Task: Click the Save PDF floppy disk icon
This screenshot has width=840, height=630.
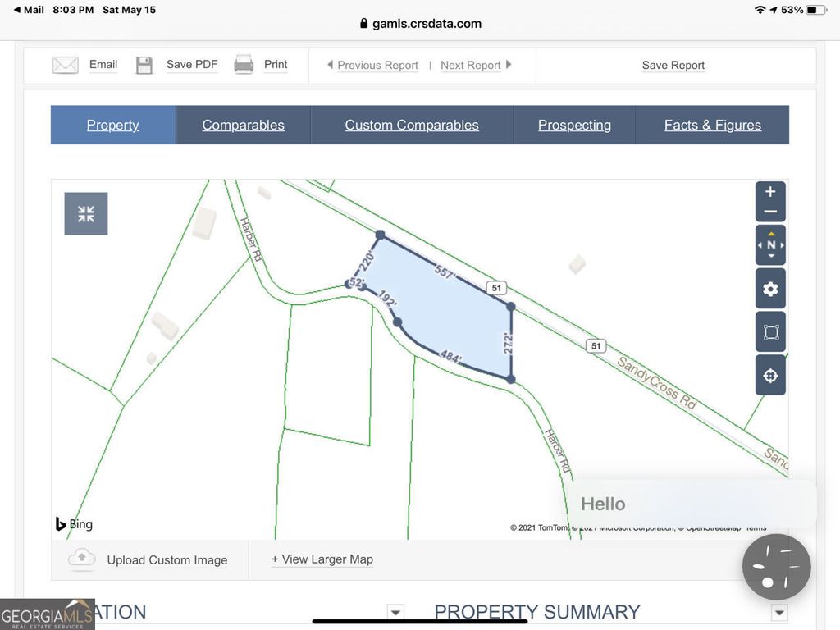Action: click(x=144, y=65)
